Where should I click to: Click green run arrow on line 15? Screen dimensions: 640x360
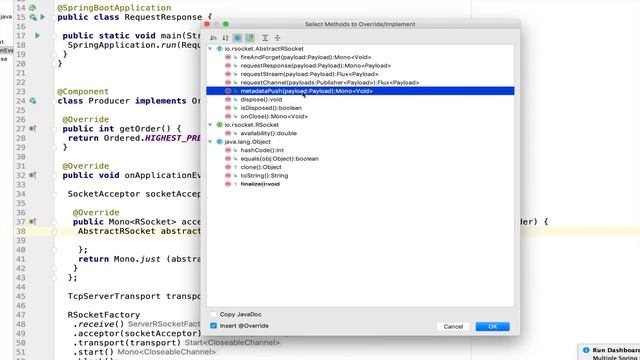click(x=42, y=17)
